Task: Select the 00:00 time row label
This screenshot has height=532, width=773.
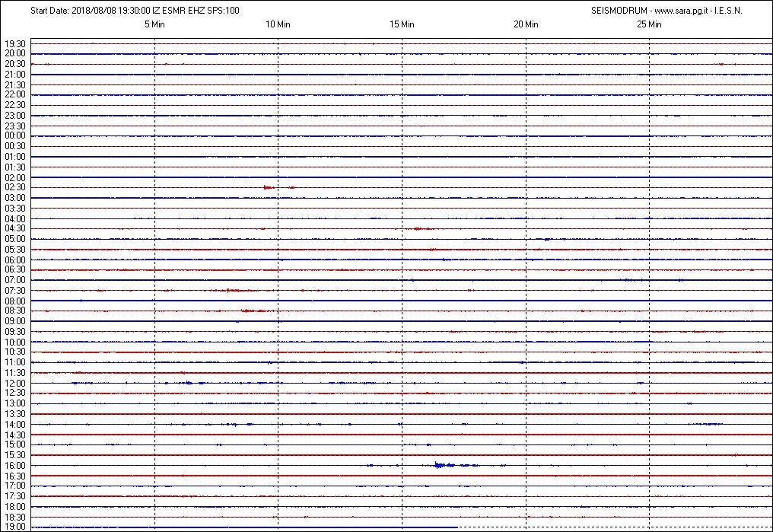Action: coord(15,135)
